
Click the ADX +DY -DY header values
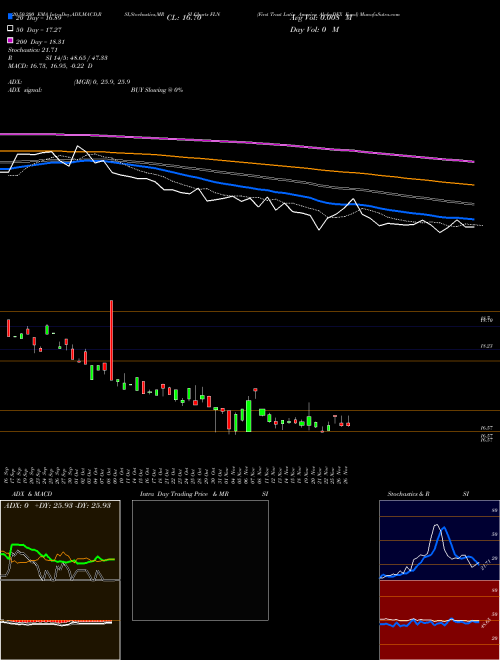[x=57, y=505]
